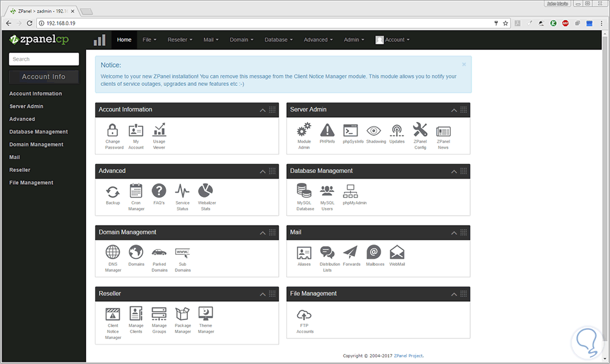Open the Distribution Lists icon
This screenshot has width=610, height=364.
pyautogui.click(x=327, y=253)
